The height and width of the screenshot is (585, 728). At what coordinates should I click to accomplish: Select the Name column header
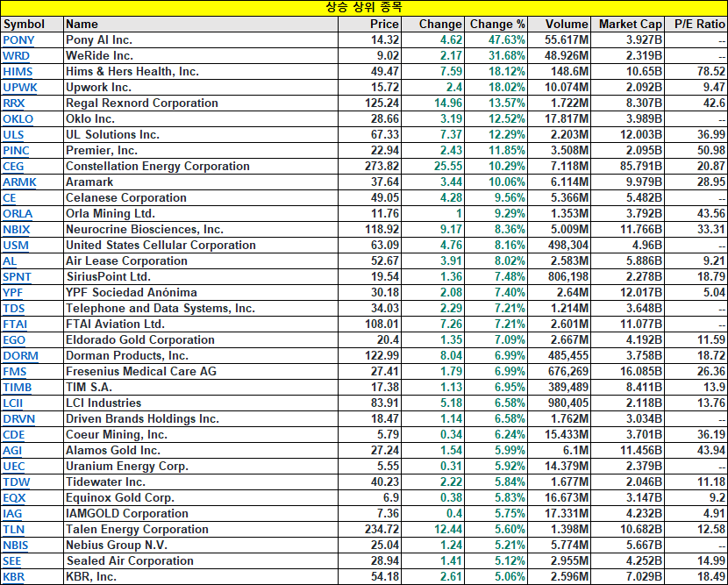point(201,25)
